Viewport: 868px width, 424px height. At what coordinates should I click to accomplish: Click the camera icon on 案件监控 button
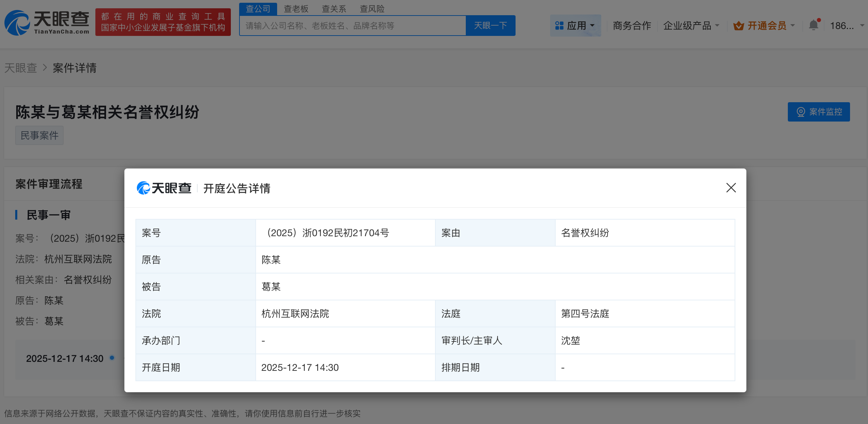[x=801, y=112]
